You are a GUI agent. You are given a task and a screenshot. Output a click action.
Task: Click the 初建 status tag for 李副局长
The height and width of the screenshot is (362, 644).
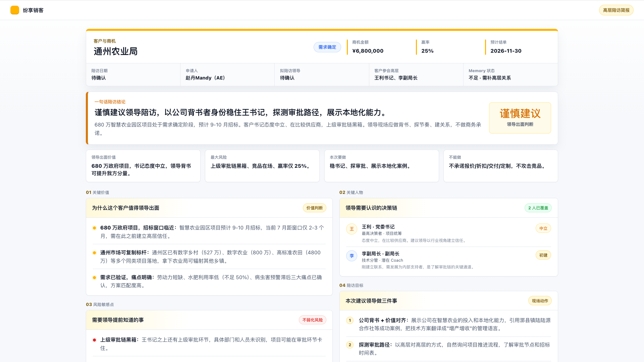tap(543, 255)
